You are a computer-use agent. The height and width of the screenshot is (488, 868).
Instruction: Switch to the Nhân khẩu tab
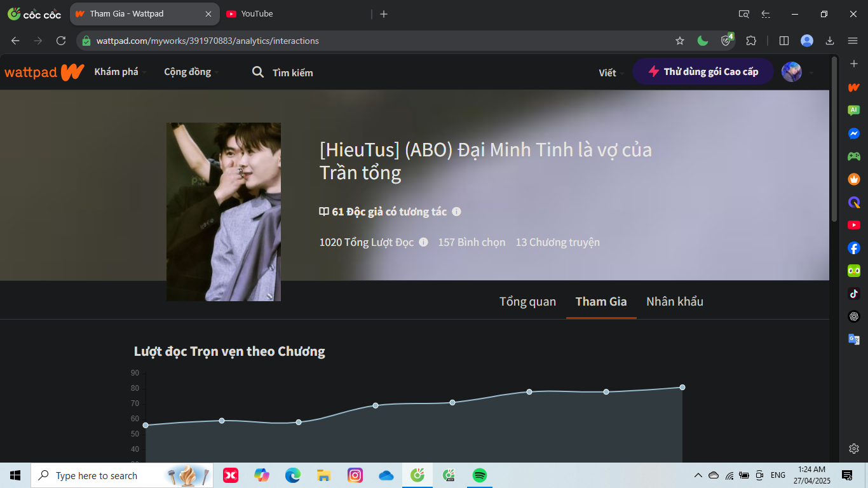click(x=674, y=301)
